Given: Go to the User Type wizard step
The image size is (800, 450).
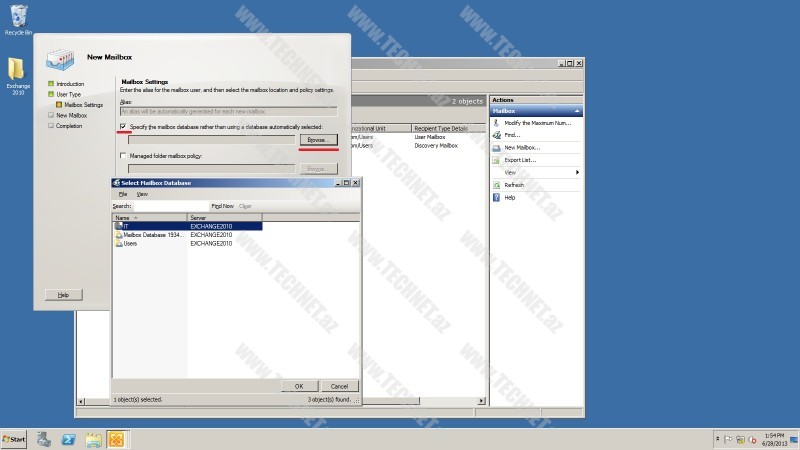Looking at the screenshot, I should [68, 94].
